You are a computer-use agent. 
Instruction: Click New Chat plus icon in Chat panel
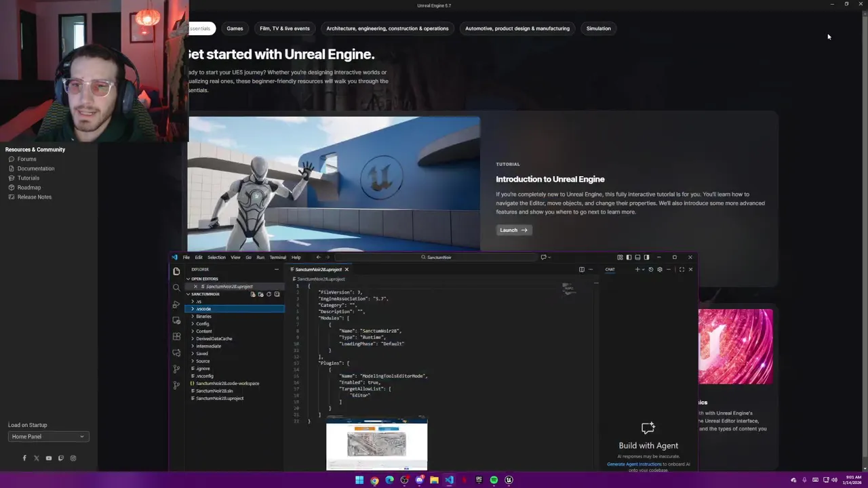point(637,270)
